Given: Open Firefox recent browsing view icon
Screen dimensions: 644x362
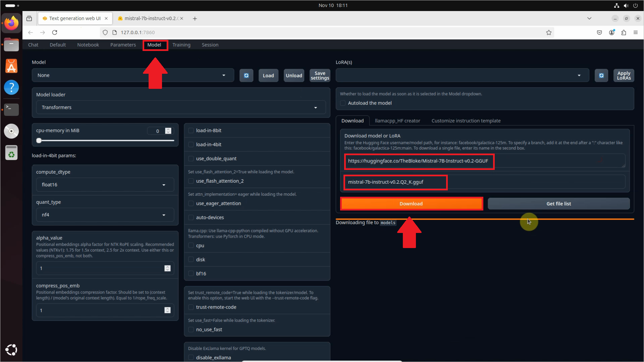Looking at the screenshot, I should point(29,18).
